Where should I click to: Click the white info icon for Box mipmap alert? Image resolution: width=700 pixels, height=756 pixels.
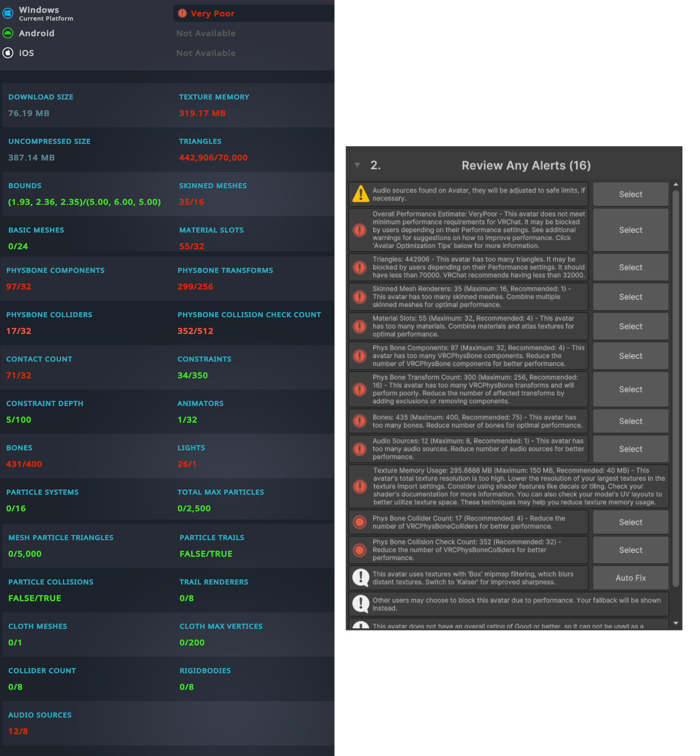click(360, 577)
